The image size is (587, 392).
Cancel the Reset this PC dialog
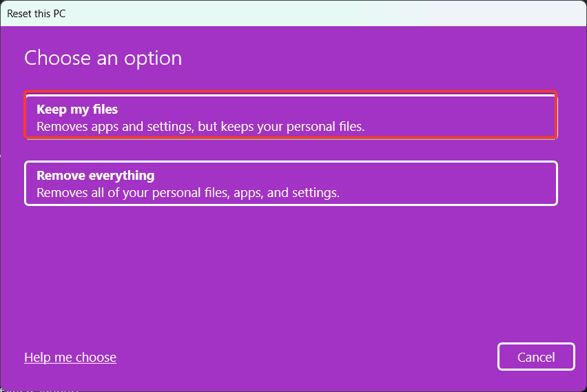point(535,357)
